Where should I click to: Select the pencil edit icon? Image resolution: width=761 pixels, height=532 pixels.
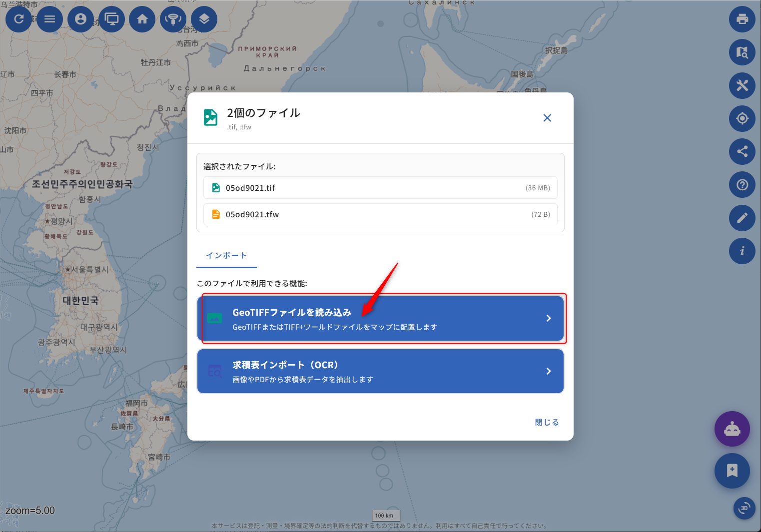coord(742,218)
